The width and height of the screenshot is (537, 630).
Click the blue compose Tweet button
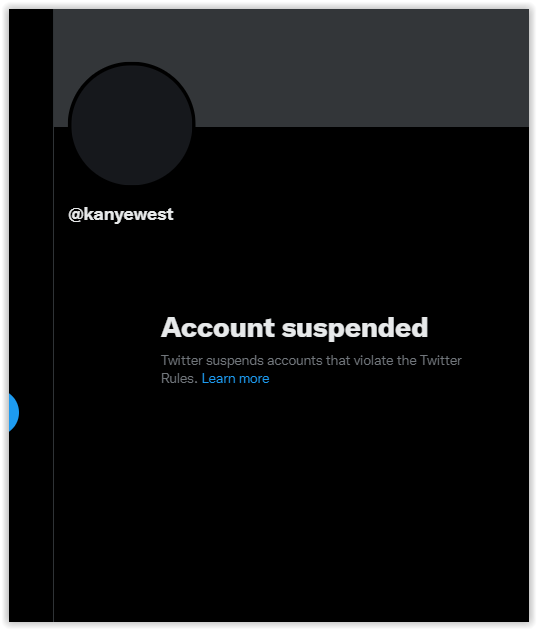[x=14, y=412]
